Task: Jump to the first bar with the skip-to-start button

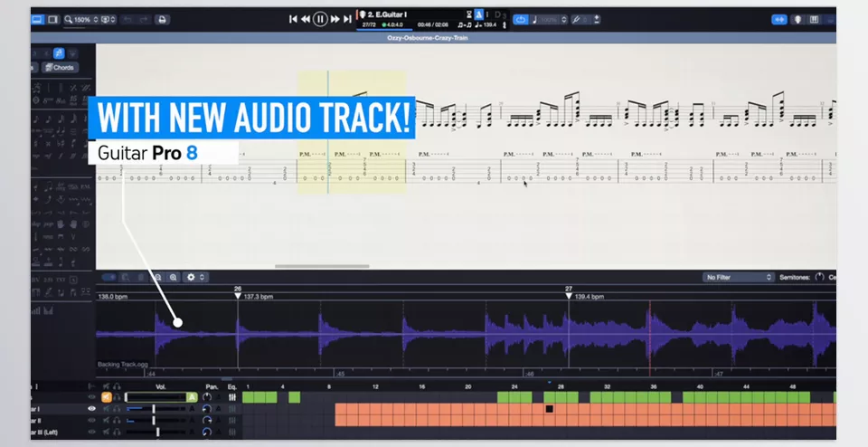Action: (293, 19)
